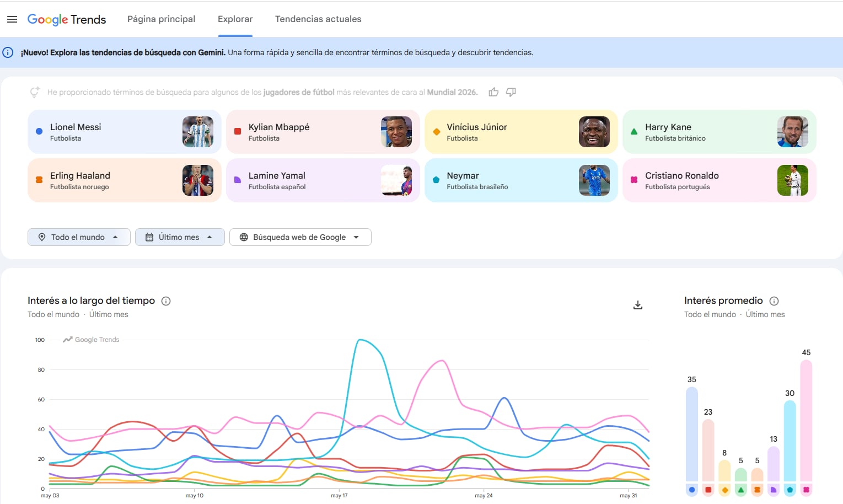
Task: Click Erling Haaland photo thumbnail
Action: click(x=198, y=180)
